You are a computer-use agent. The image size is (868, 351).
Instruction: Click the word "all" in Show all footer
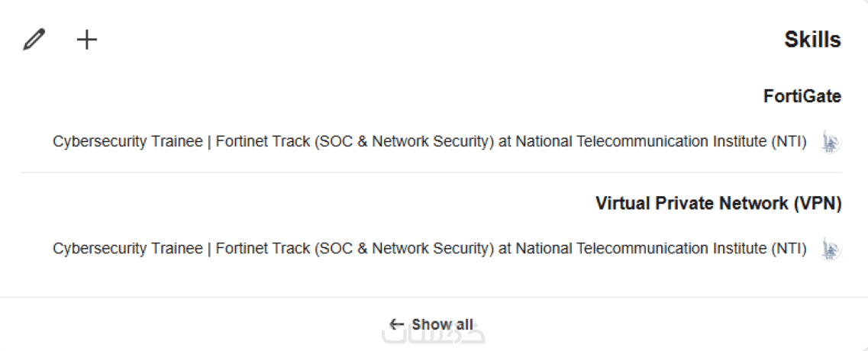464,324
